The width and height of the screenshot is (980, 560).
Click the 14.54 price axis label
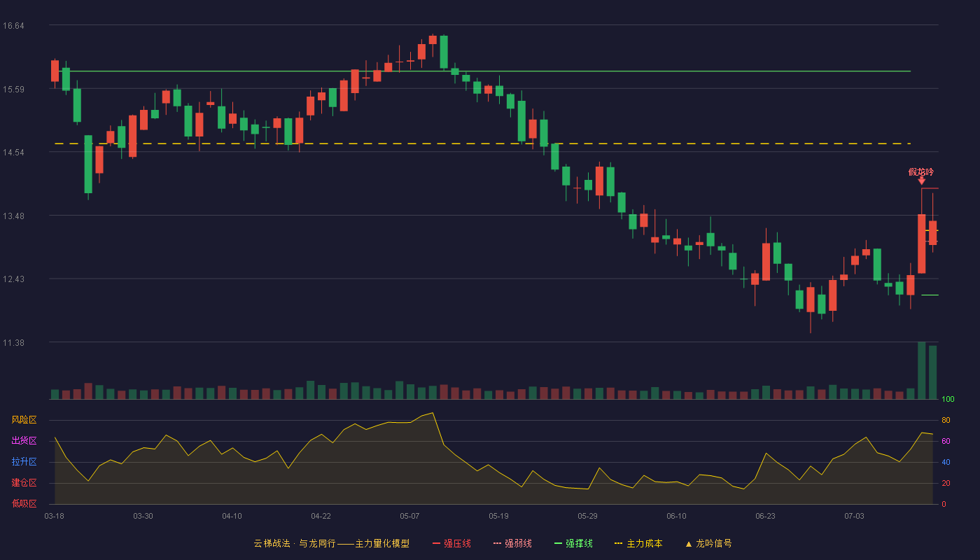click(14, 152)
